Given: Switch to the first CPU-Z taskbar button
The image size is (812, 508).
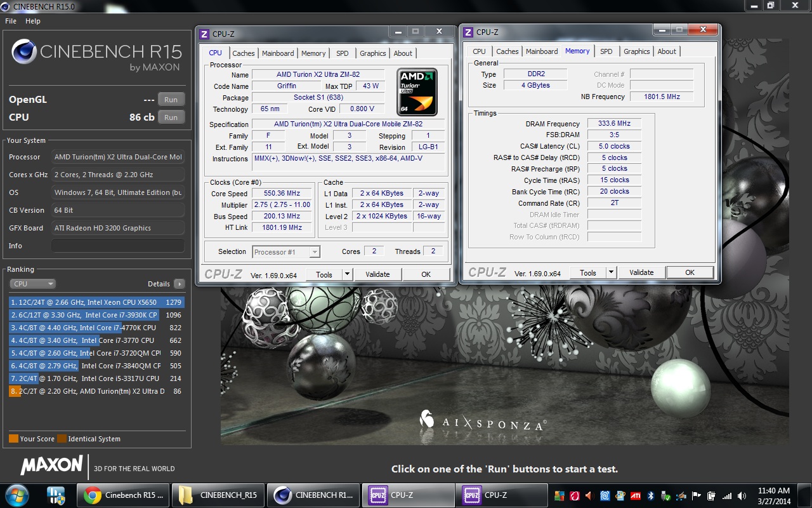Looking at the screenshot, I should tap(408, 495).
